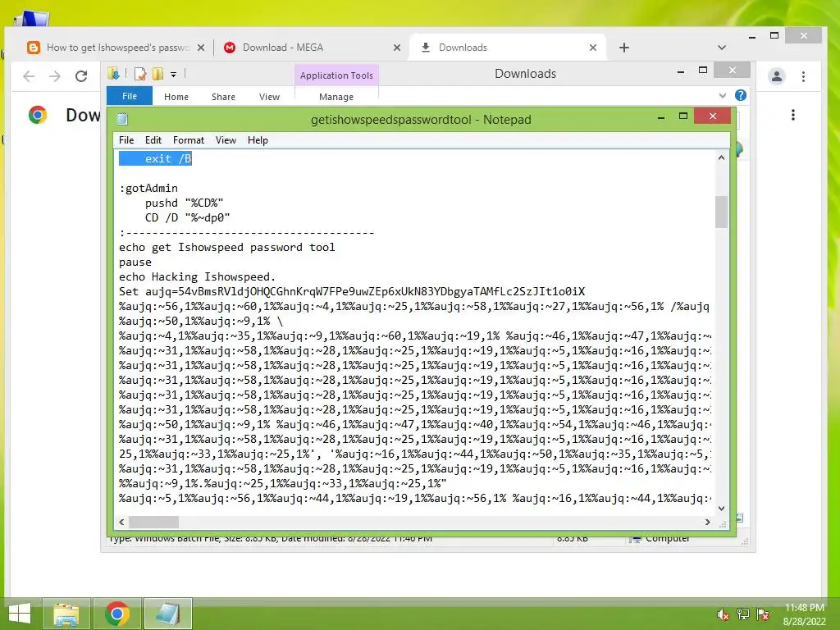Image resolution: width=840 pixels, height=630 pixels.
Task: Click the Blogger favicon on first tab
Action: pos(33,48)
